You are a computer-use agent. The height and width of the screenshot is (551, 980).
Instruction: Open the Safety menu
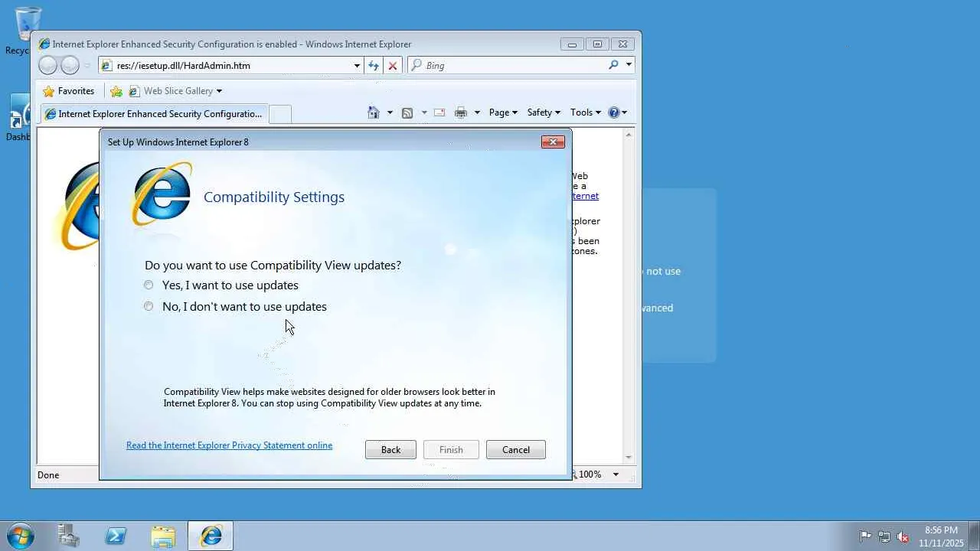(544, 112)
